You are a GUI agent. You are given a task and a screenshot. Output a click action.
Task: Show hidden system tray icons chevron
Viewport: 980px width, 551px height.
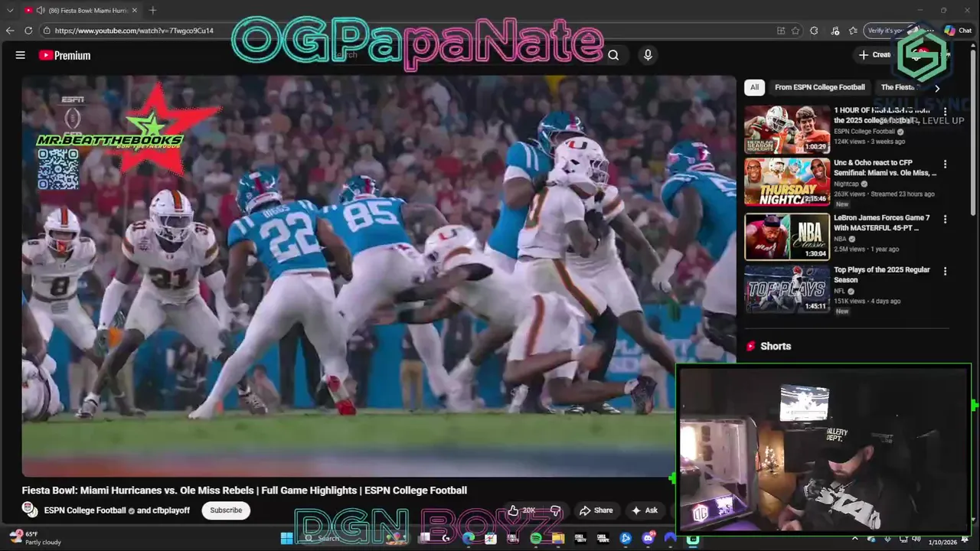click(855, 539)
